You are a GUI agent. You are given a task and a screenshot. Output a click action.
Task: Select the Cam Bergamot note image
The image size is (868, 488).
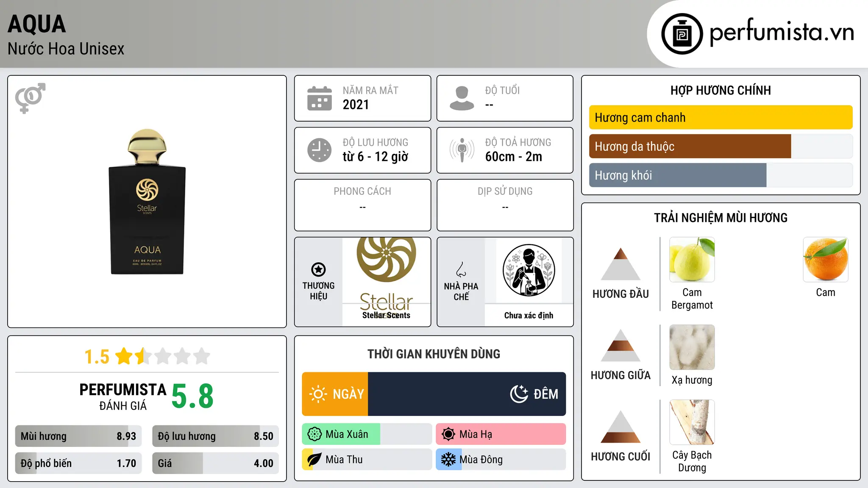(692, 260)
